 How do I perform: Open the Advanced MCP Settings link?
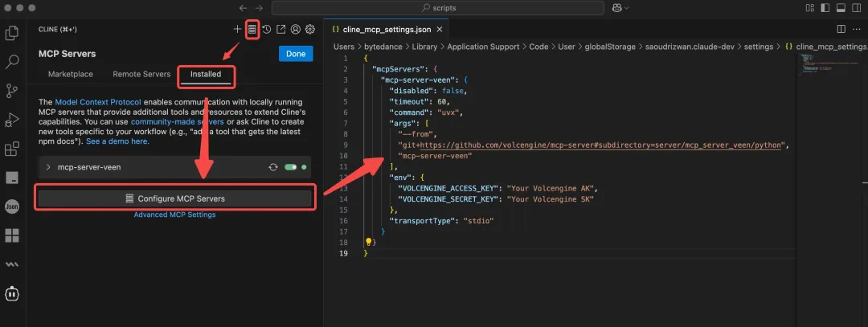tap(174, 215)
